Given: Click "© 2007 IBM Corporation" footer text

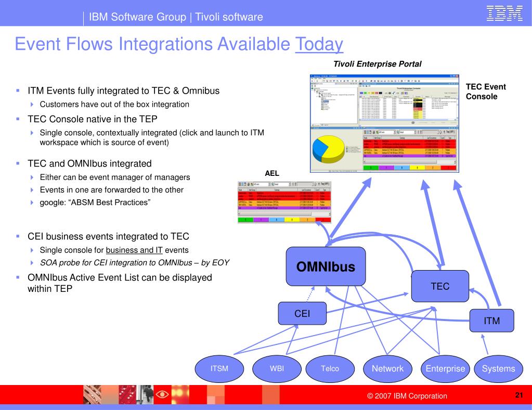Looking at the screenshot, I should [407, 396].
